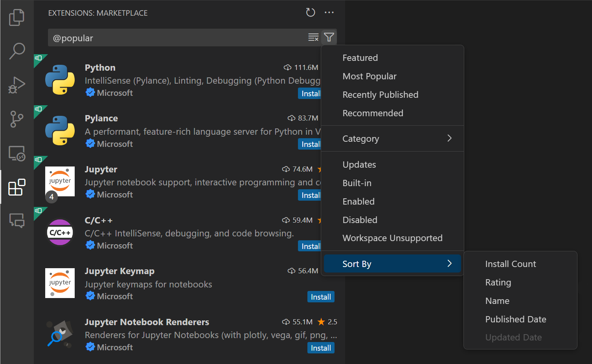
Task: Select the Search icon in activity bar
Action: [x=17, y=51]
